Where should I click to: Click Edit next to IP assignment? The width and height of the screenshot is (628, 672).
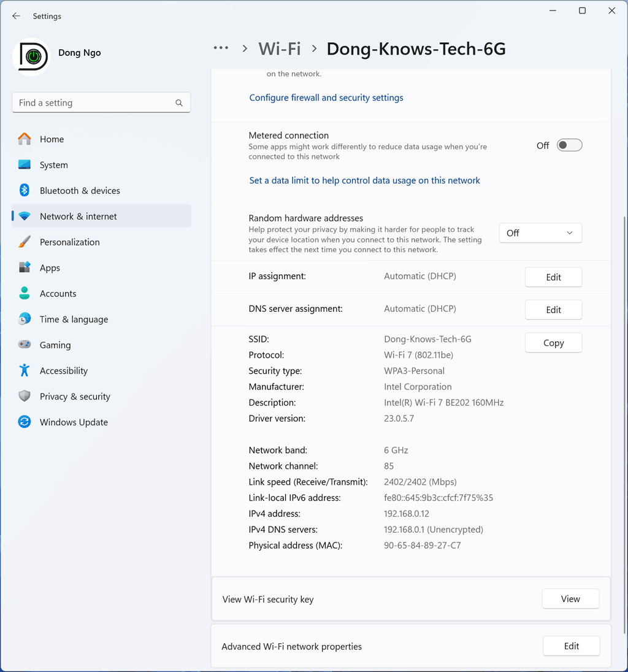point(553,277)
